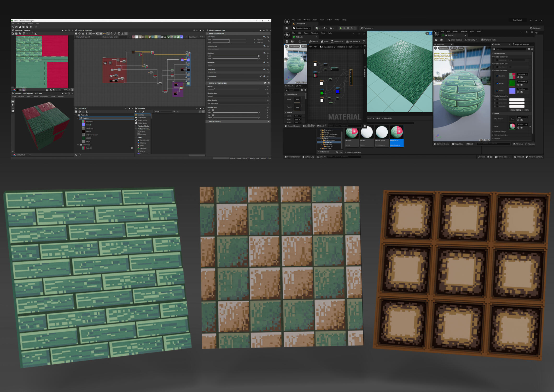Click the Random Seed shuffle icon
This screenshot has height=392, width=554.
point(260,77)
